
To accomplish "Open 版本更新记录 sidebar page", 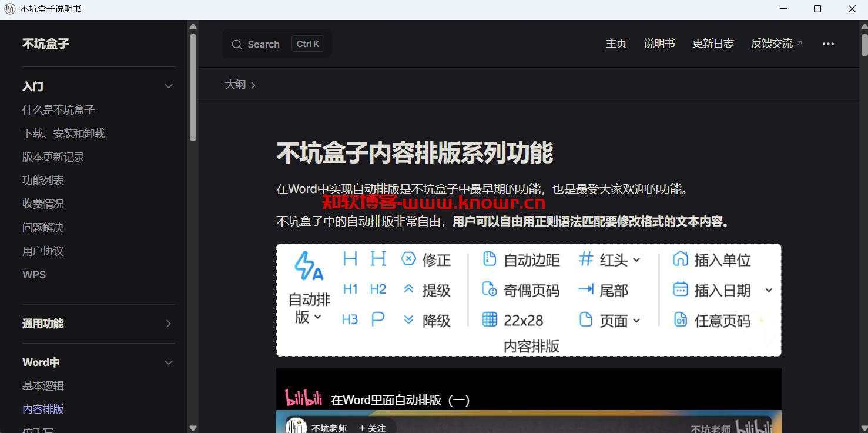I will pos(53,157).
